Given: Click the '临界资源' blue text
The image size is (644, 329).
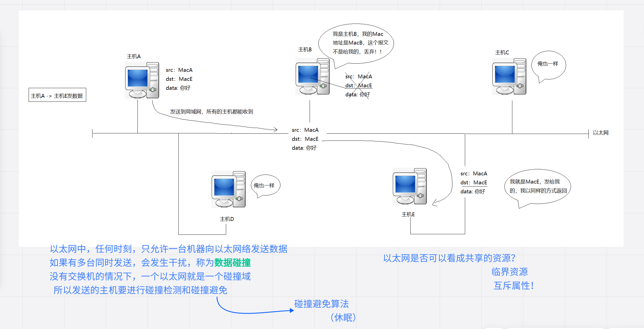Looking at the screenshot, I should [509, 272].
